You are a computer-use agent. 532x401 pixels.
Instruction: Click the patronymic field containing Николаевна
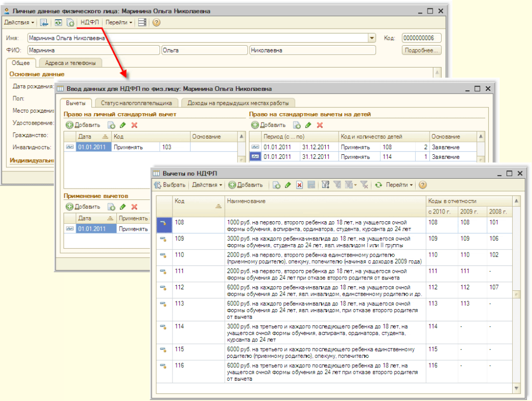312,50
